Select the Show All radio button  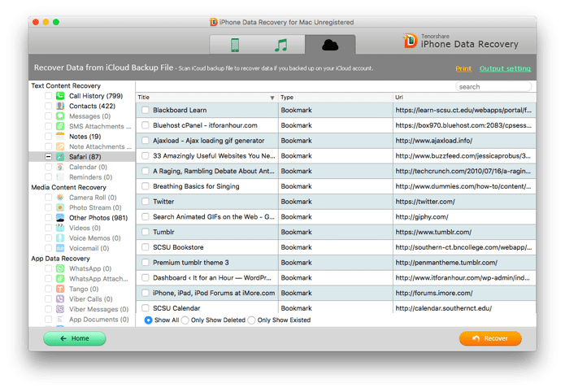pyautogui.click(x=148, y=320)
